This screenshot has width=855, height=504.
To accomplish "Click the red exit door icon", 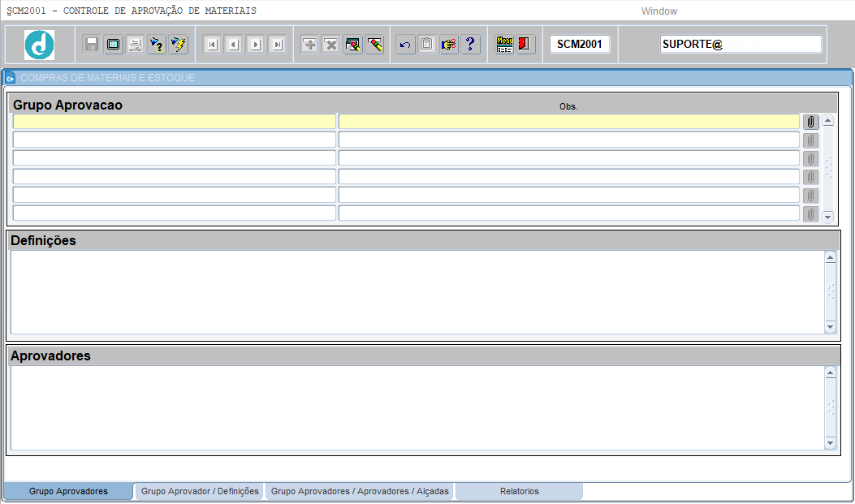I will (x=524, y=45).
